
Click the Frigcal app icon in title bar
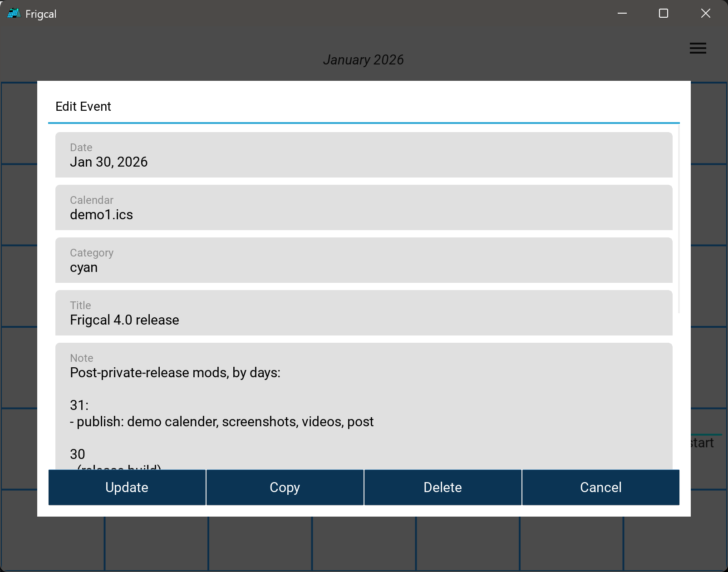14,14
